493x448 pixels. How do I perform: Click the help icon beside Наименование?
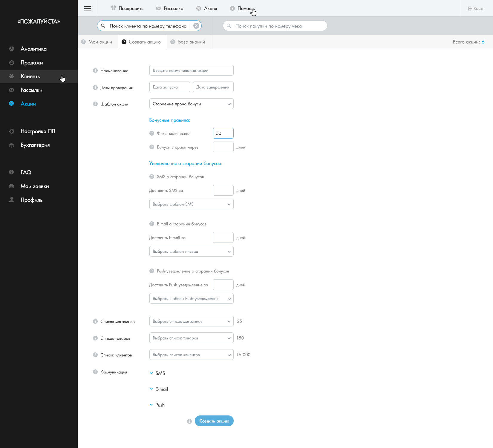(95, 70)
